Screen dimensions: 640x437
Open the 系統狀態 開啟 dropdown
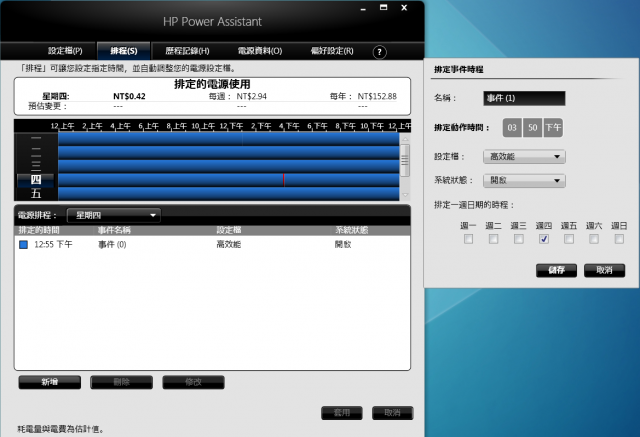pyautogui.click(x=524, y=180)
